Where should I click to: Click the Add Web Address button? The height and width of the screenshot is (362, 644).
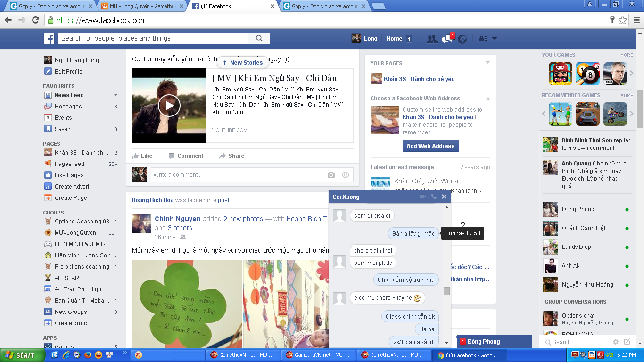pyautogui.click(x=430, y=146)
